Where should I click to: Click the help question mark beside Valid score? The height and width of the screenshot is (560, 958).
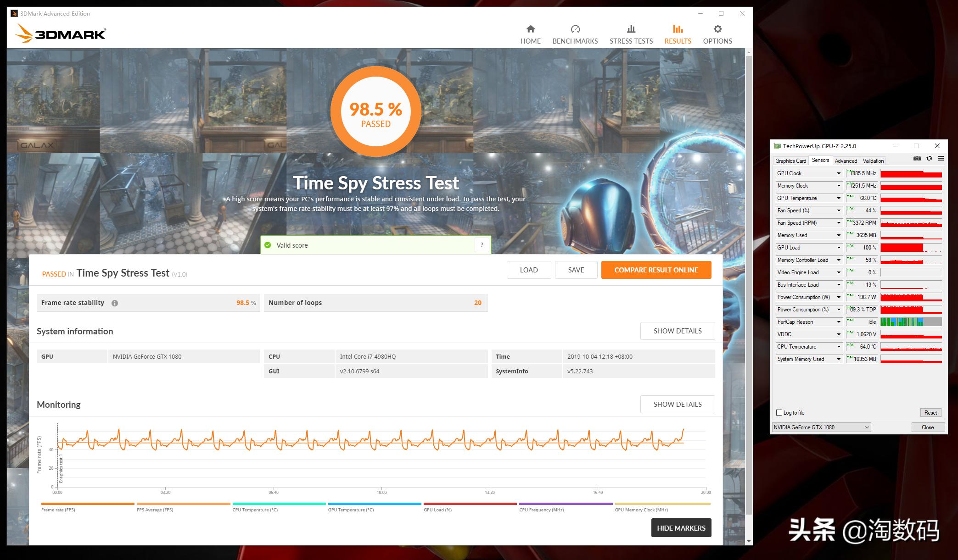point(482,245)
